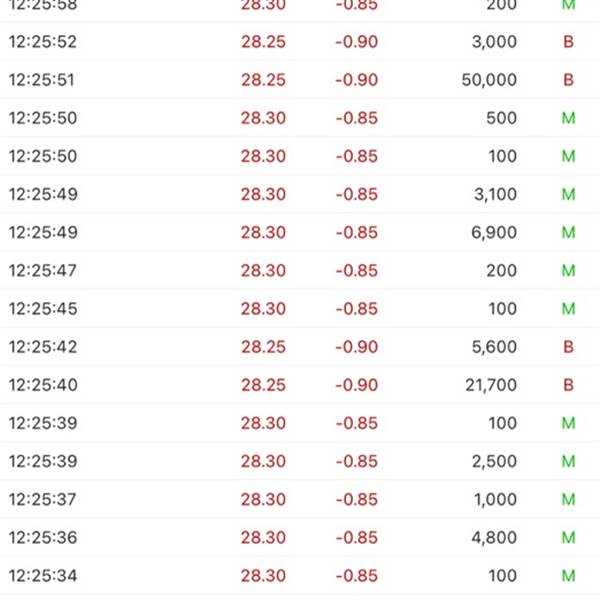Select the 12:25:52 trade row

coord(300,41)
